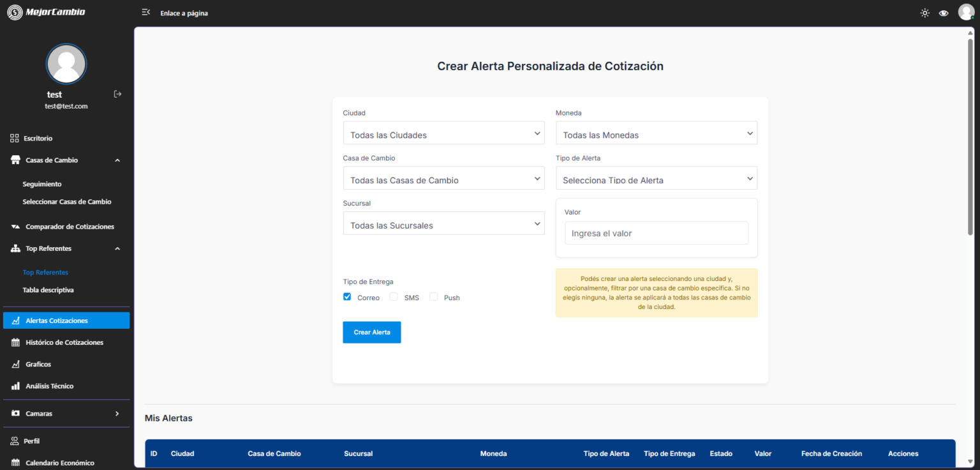The image size is (980, 470).
Task: Open Tabla descriptiva
Action: coord(48,290)
